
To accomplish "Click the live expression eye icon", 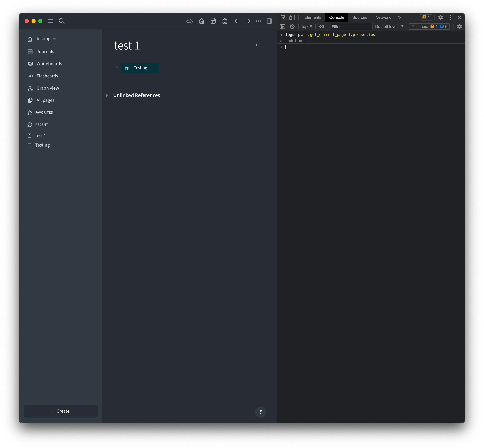I will [x=321, y=26].
